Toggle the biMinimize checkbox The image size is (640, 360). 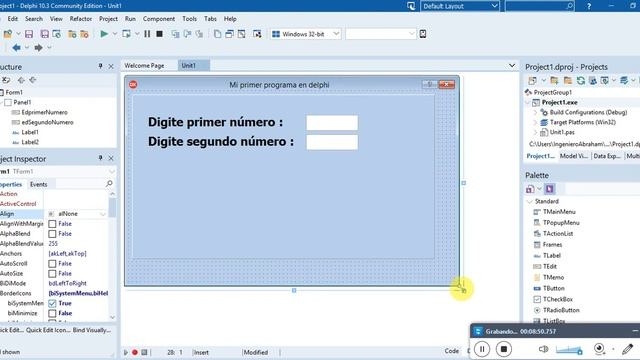52,313
